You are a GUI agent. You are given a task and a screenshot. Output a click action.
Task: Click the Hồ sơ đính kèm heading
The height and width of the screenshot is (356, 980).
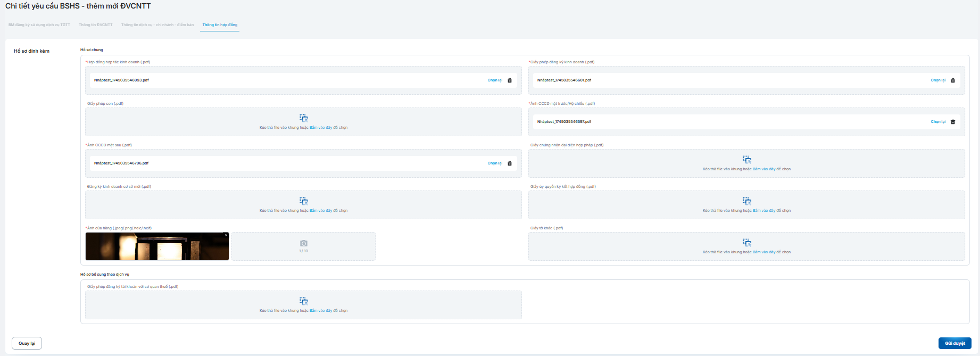point(31,51)
